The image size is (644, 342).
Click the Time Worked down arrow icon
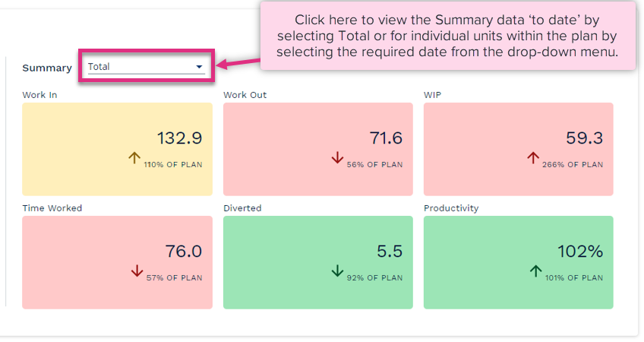tap(137, 271)
